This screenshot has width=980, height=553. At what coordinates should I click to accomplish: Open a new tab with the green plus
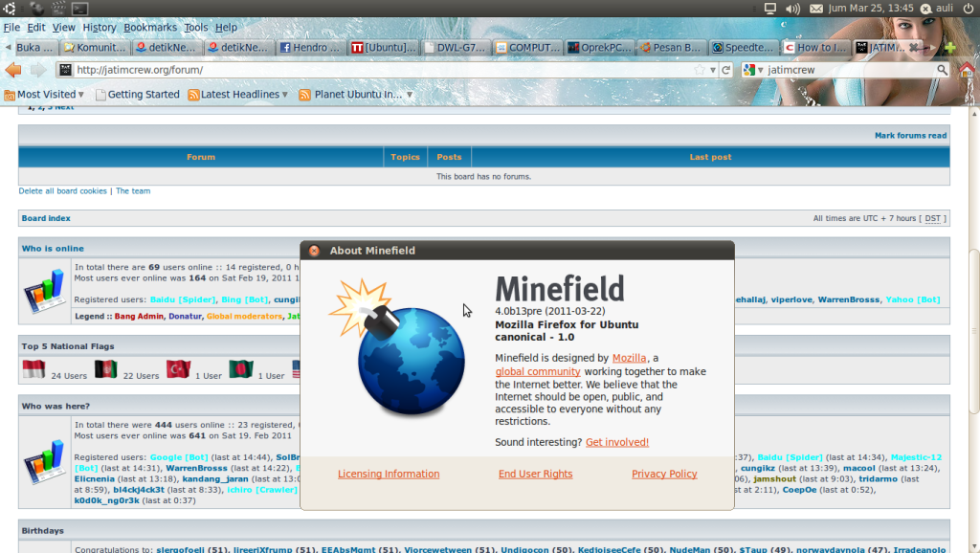(x=950, y=48)
